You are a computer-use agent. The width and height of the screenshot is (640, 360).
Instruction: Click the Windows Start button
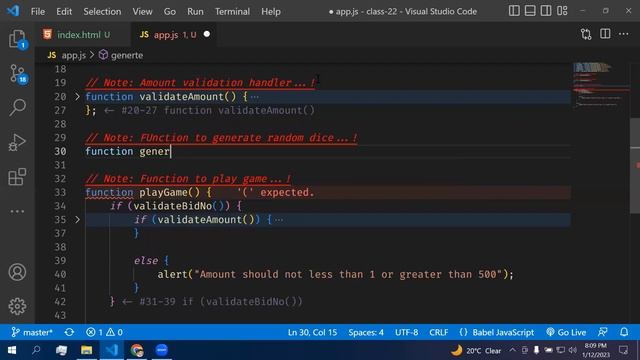coord(12,350)
